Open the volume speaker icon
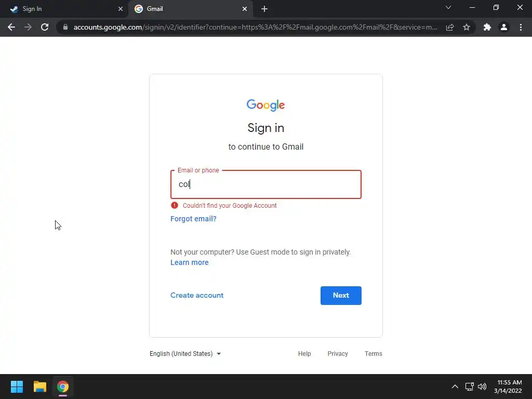Viewport: 532px width, 399px height. [482, 387]
